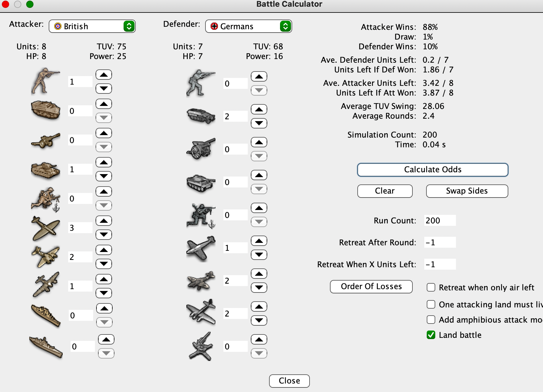
Task: Click the British armored transport icon
Action: pyautogui.click(x=46, y=110)
